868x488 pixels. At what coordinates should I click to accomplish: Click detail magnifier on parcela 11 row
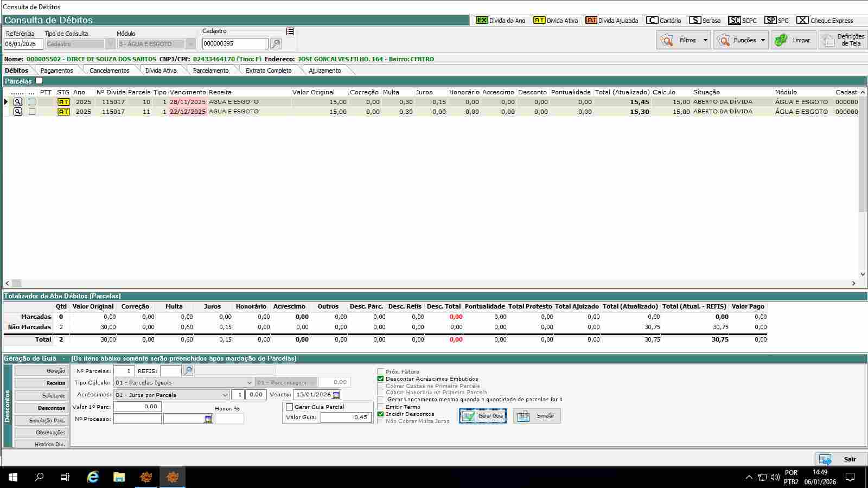pos(18,112)
